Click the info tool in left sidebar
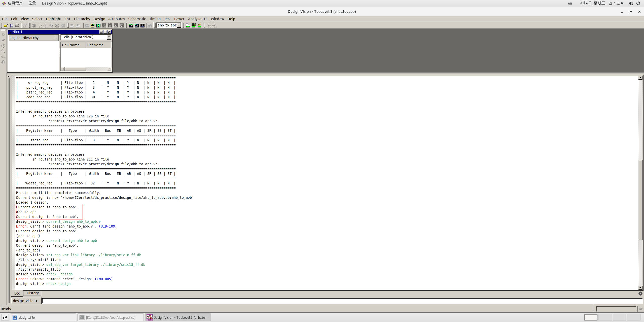 (x=3, y=46)
